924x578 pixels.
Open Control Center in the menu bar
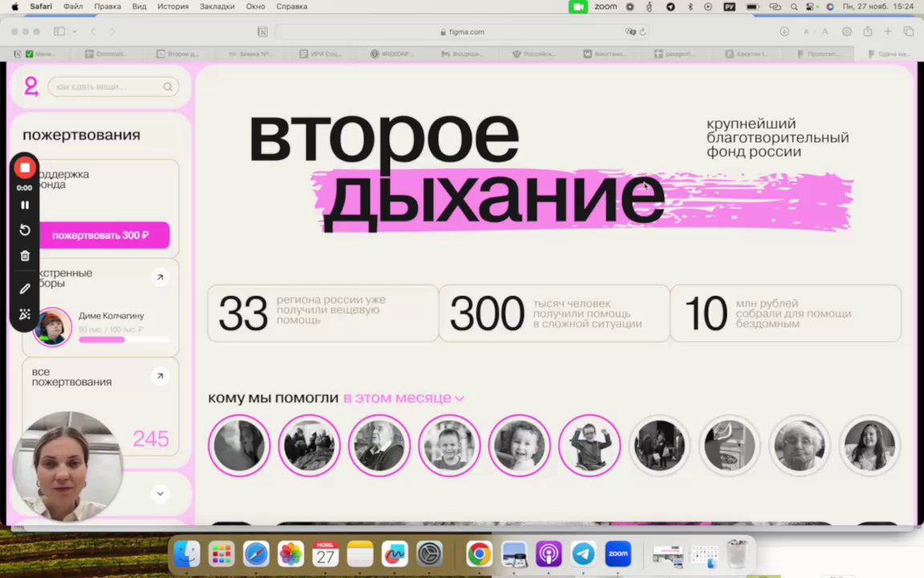(811, 6)
